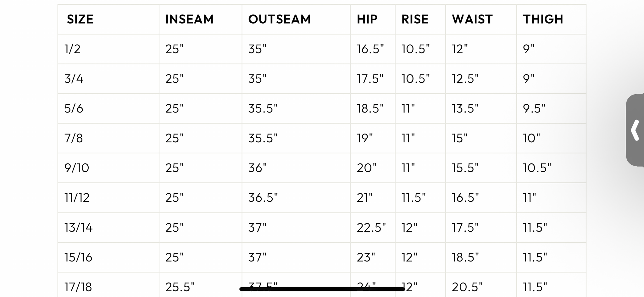
Task: Click the 9.5" thigh measurement cell
Action: tap(534, 108)
